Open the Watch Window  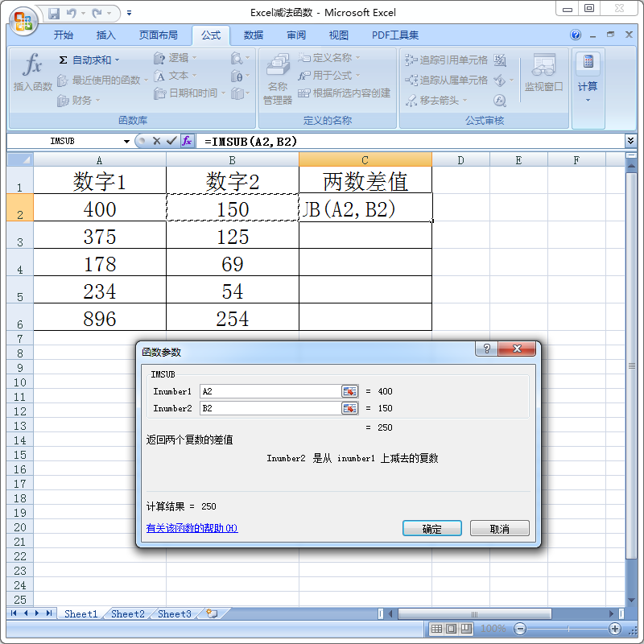544,72
